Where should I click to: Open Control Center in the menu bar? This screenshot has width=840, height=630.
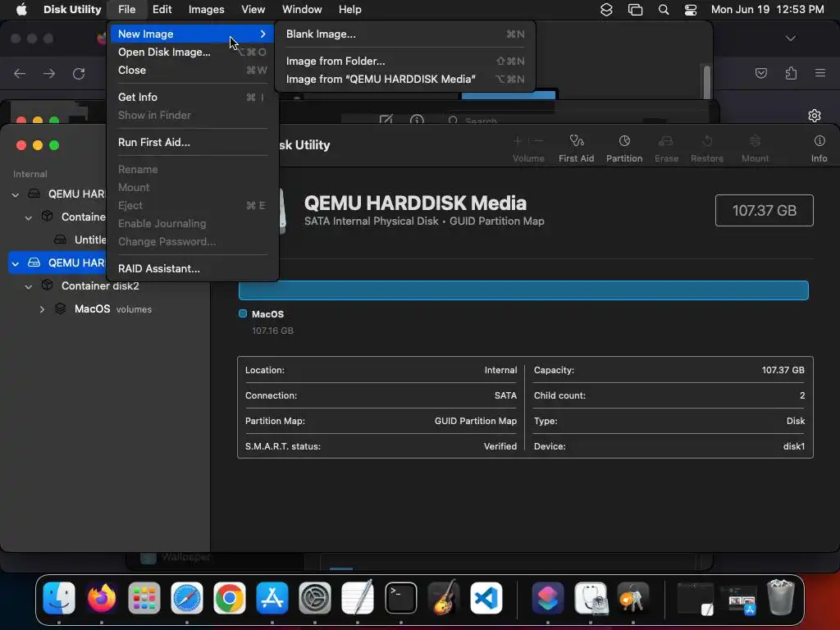[x=691, y=10]
